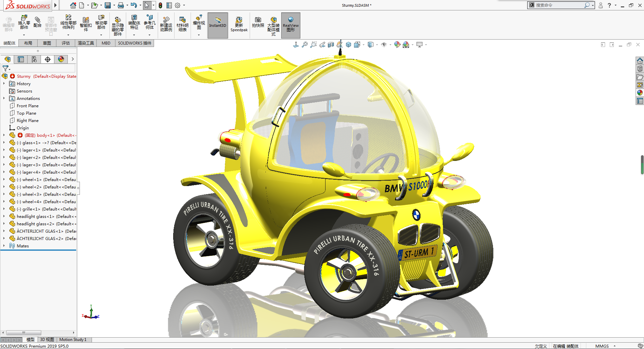Switch to the PropertyManager panel icon
This screenshot has width=644, height=349.
coord(21,59)
